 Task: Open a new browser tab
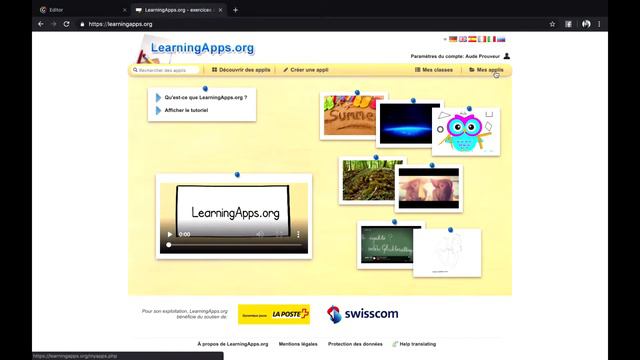click(236, 10)
